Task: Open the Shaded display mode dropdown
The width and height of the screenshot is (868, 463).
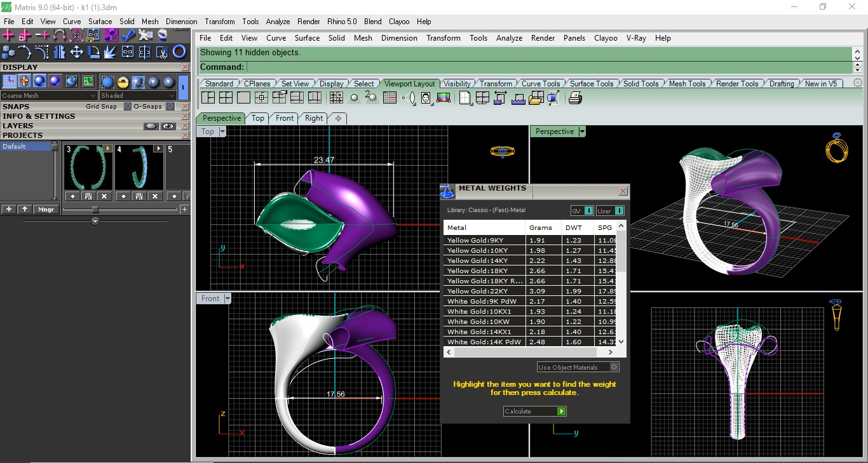Action: pos(138,95)
